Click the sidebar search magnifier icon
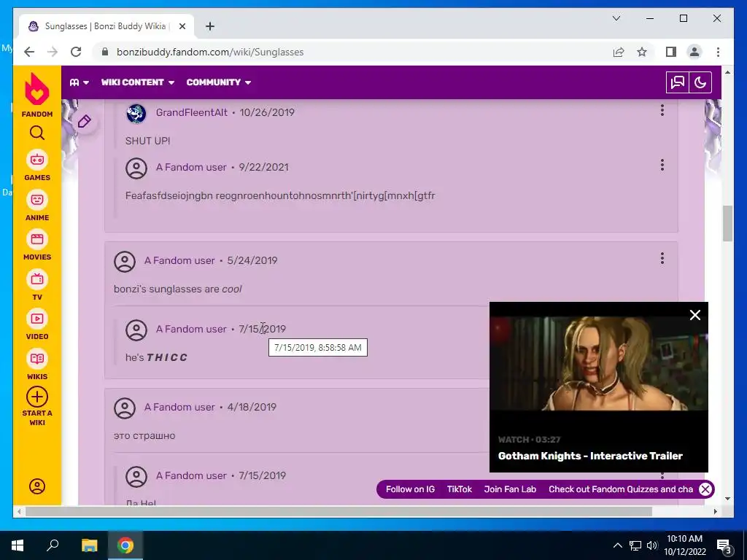This screenshot has height=560, width=747. coord(37,133)
